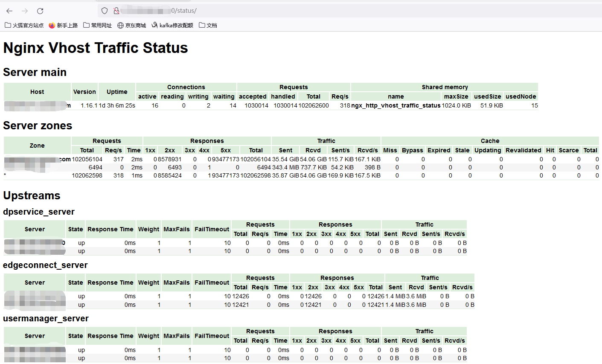Click the zone requests total 6494
602x364 pixels.
point(96,167)
